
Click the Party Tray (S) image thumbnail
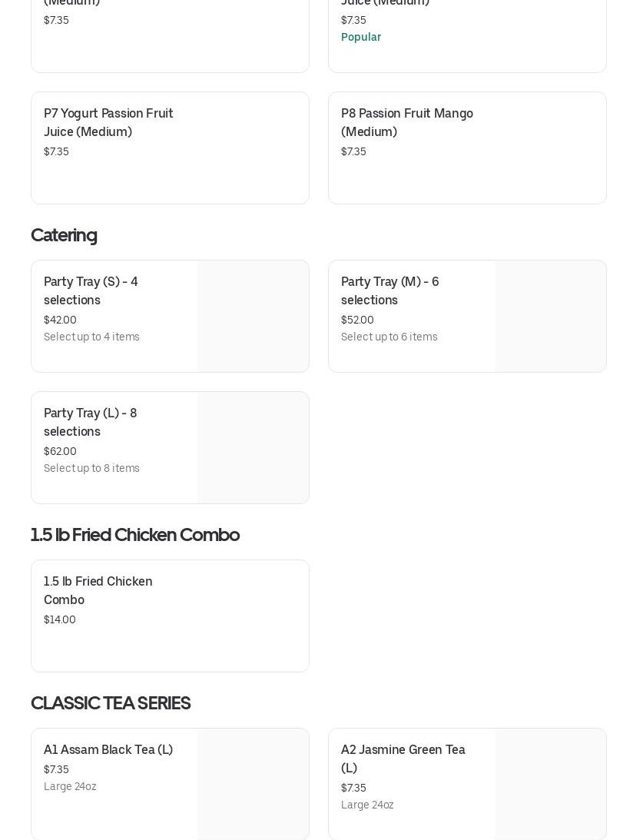[x=253, y=317]
